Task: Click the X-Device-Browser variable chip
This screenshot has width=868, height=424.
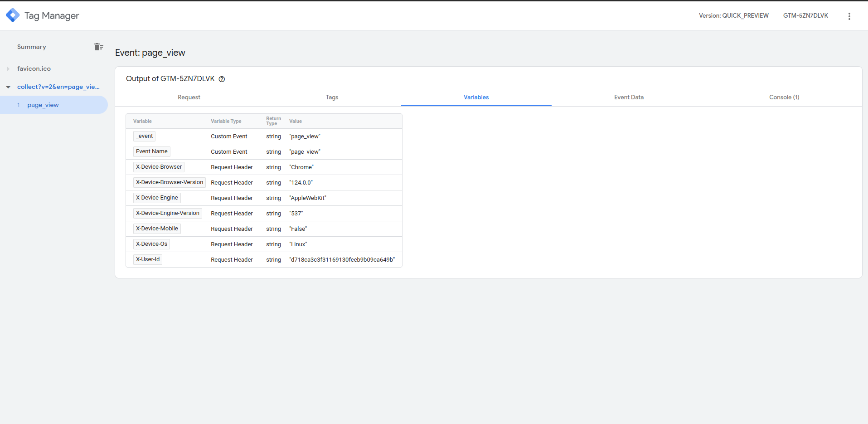Action: (158, 167)
